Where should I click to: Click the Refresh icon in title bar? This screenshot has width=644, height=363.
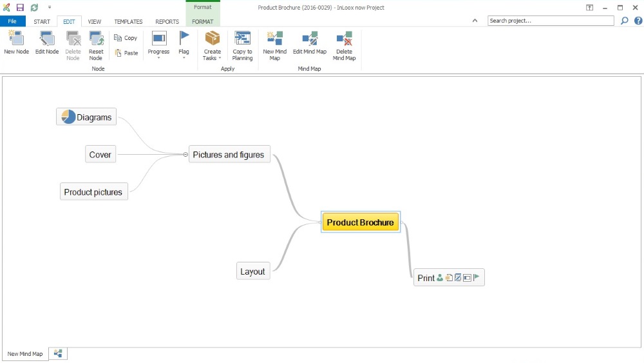[x=35, y=7]
